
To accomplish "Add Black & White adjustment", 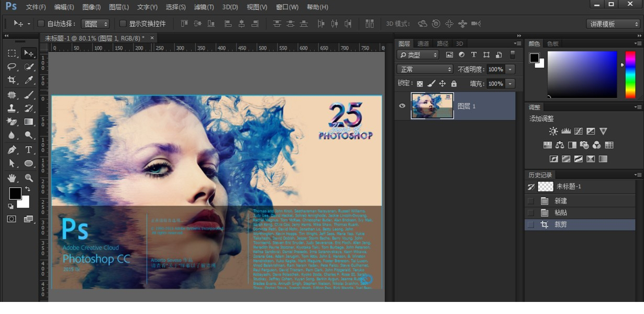I will pyautogui.click(x=572, y=145).
